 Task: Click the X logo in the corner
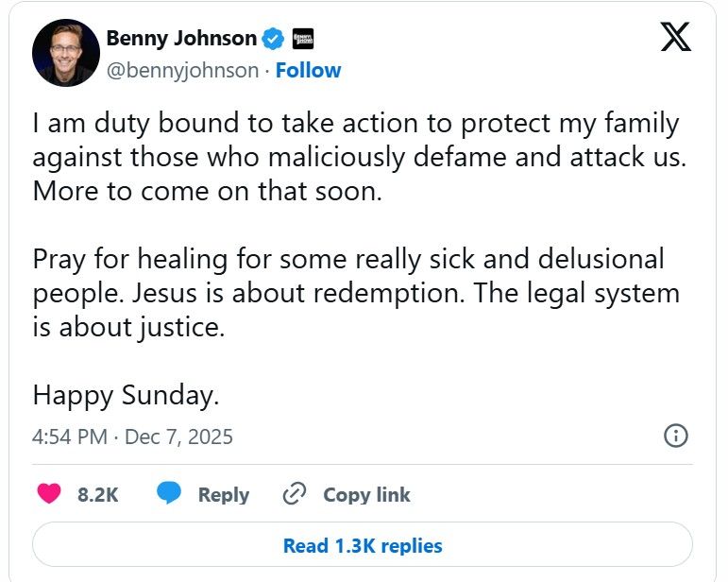pyautogui.click(x=674, y=36)
